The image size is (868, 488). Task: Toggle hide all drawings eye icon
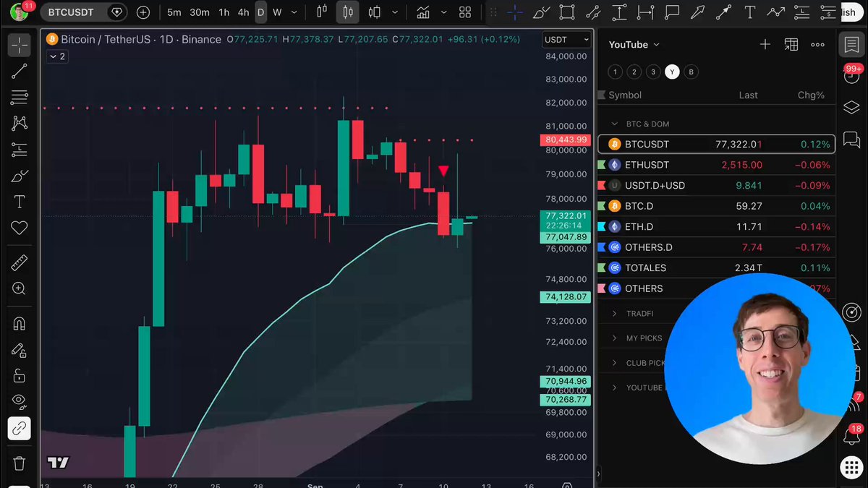(x=20, y=401)
